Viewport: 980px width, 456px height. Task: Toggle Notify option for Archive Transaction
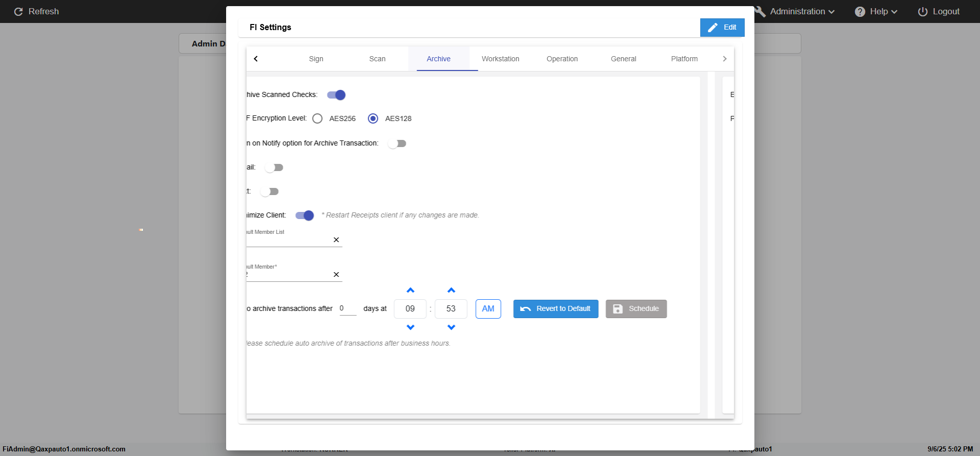(x=397, y=143)
